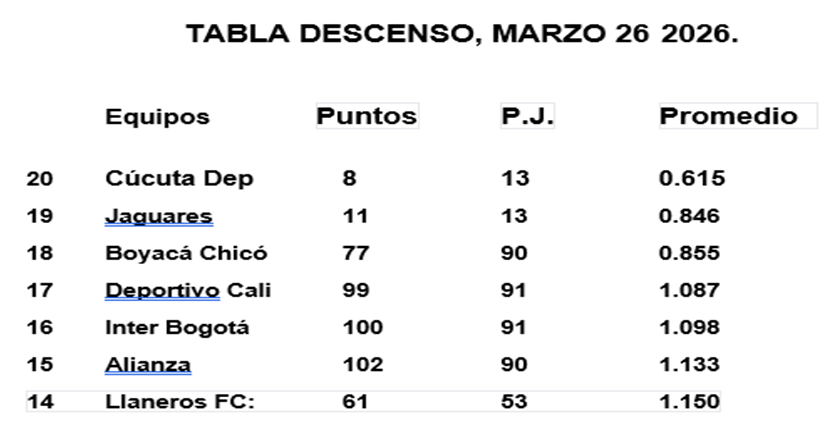833x438 pixels.
Task: Select the 'Boyacá Chicó' team name
Action: [x=186, y=253]
